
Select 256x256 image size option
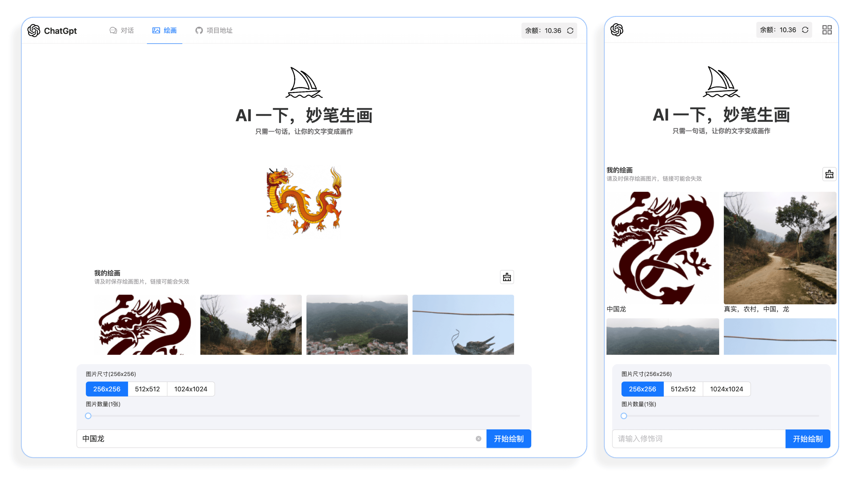[x=107, y=389]
